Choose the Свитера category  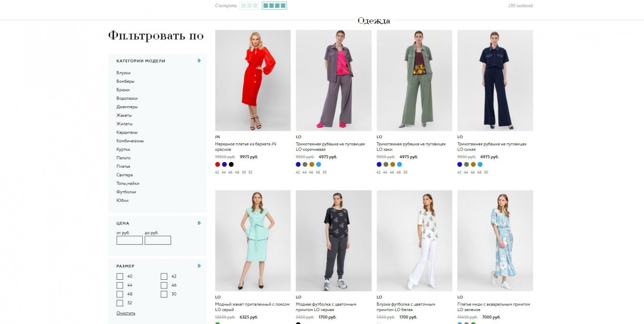pos(124,175)
